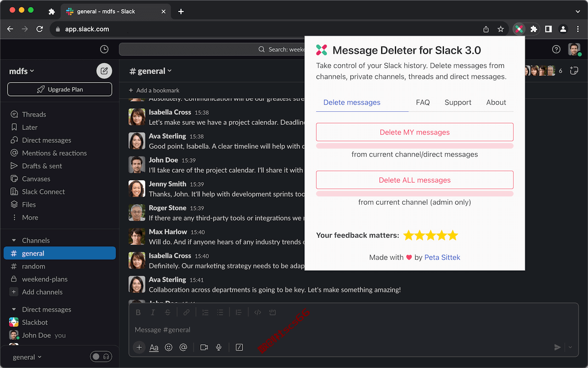This screenshot has width=588, height=368.
Task: Insert a link in message composer
Action: [187, 312]
